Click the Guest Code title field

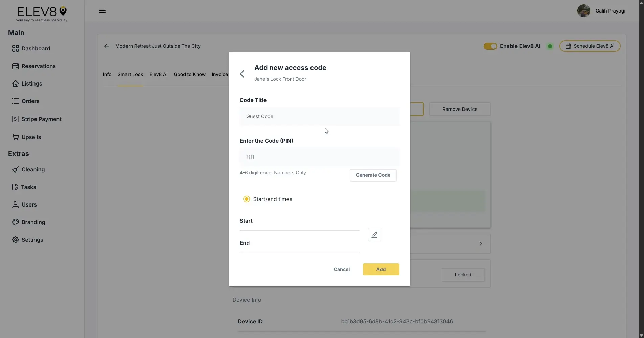click(319, 116)
